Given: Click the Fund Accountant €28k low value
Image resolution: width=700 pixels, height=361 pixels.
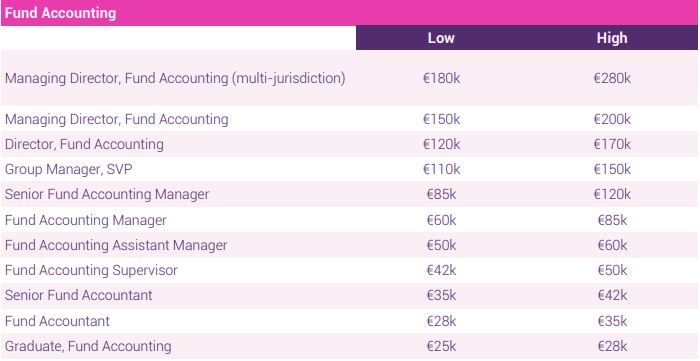Looking at the screenshot, I should click(442, 321).
